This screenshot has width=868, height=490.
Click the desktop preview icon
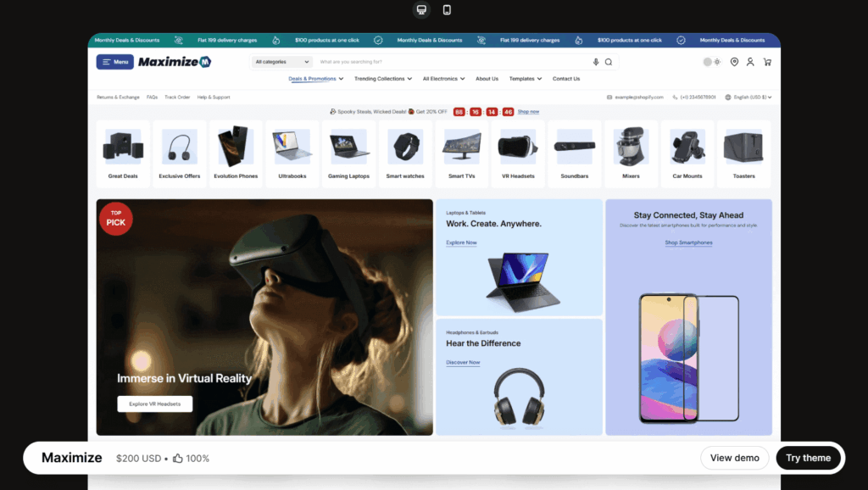pos(421,10)
